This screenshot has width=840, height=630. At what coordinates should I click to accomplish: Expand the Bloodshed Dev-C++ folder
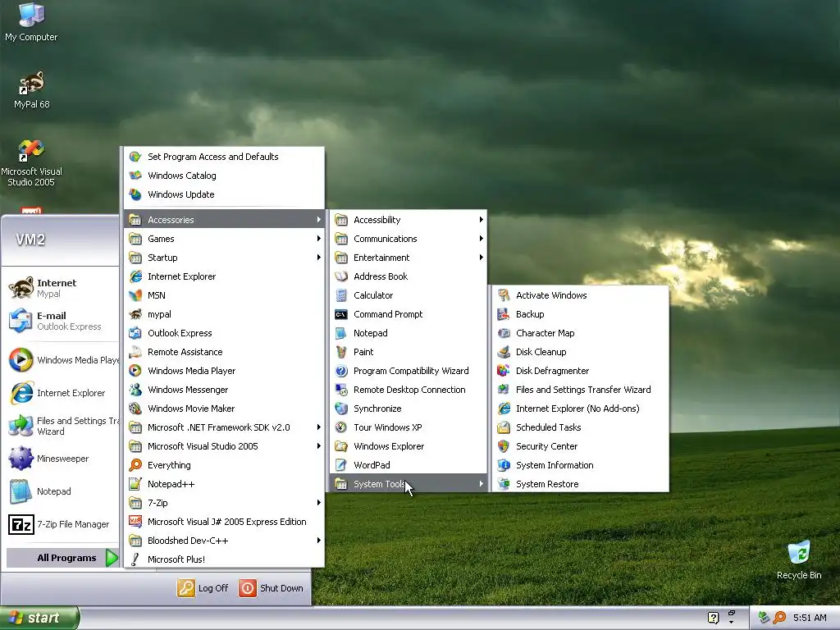point(225,541)
